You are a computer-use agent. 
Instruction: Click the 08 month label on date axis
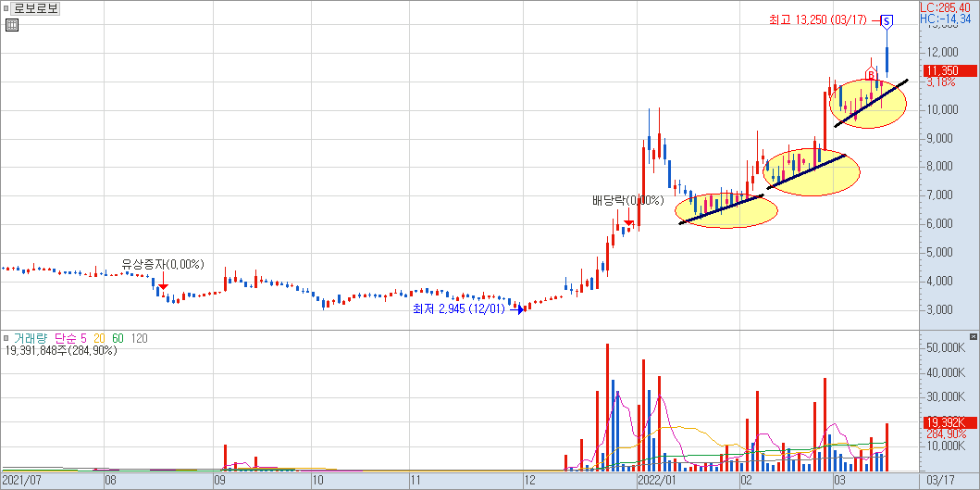[x=111, y=480]
